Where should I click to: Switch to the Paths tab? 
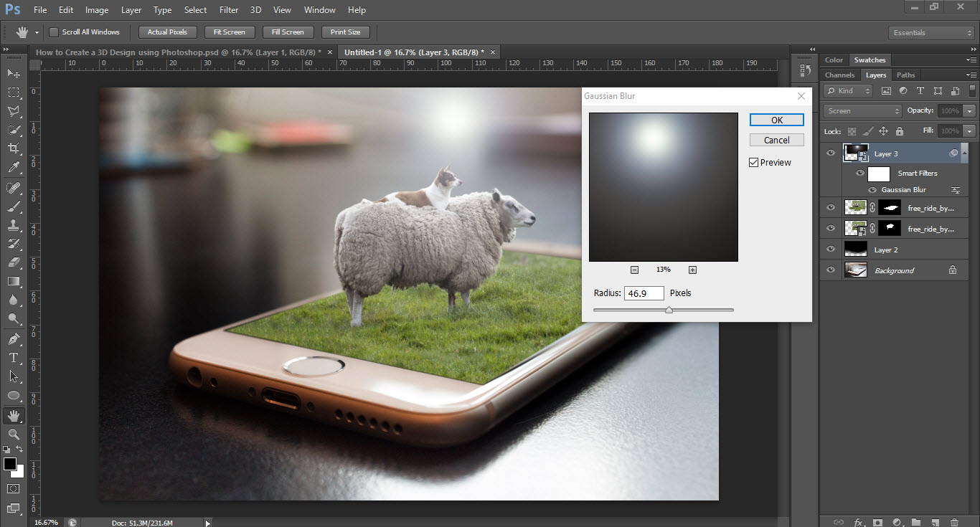coord(906,75)
